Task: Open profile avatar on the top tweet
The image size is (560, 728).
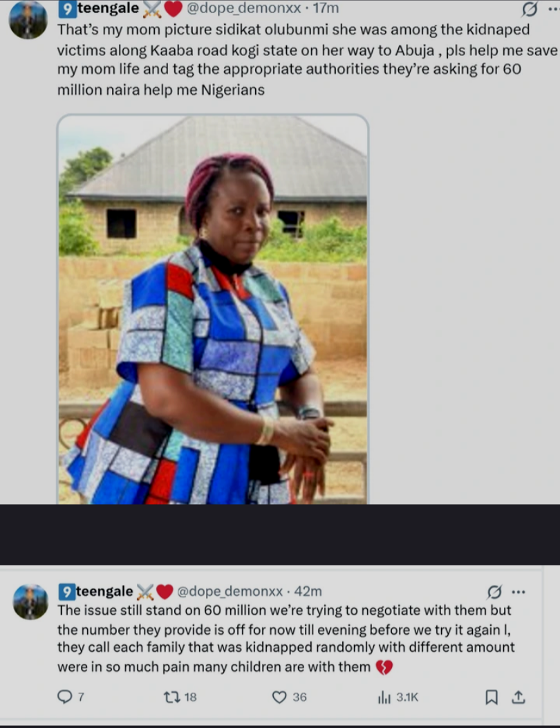Action: pyautogui.click(x=28, y=19)
